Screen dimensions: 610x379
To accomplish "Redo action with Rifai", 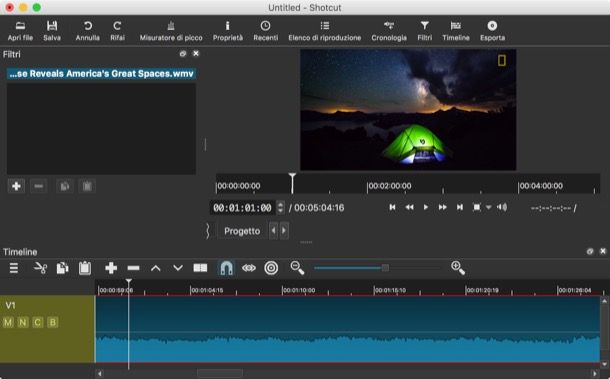I will click(117, 31).
